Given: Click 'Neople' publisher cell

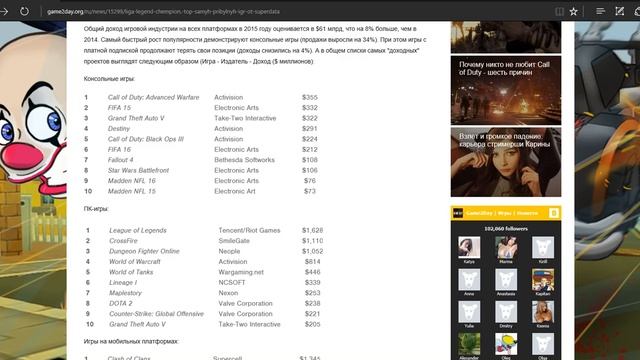Looking at the screenshot, I should pyautogui.click(x=229, y=251).
